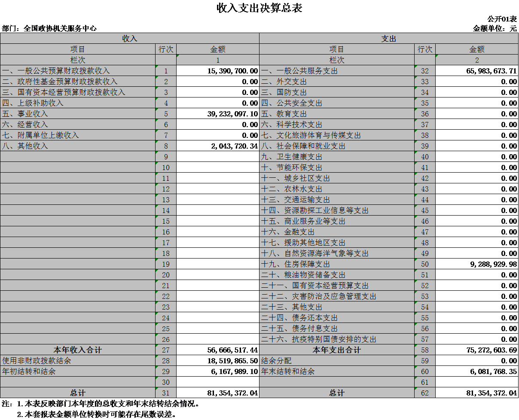519x420 pixels.
Task: Select cell 使用非财政拨款结余
Action: pos(78,361)
